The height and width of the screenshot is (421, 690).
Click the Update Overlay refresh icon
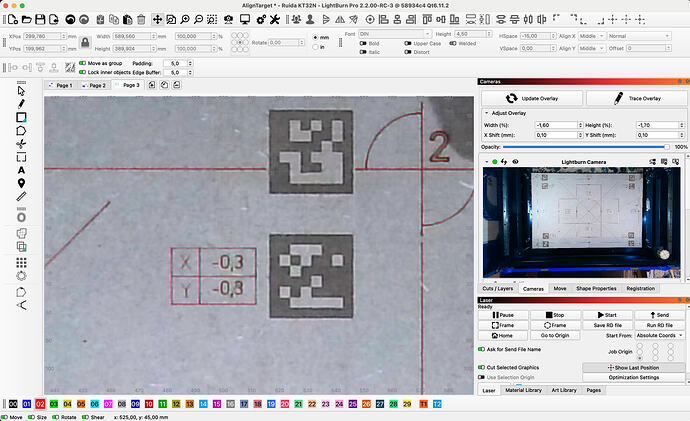pos(511,98)
